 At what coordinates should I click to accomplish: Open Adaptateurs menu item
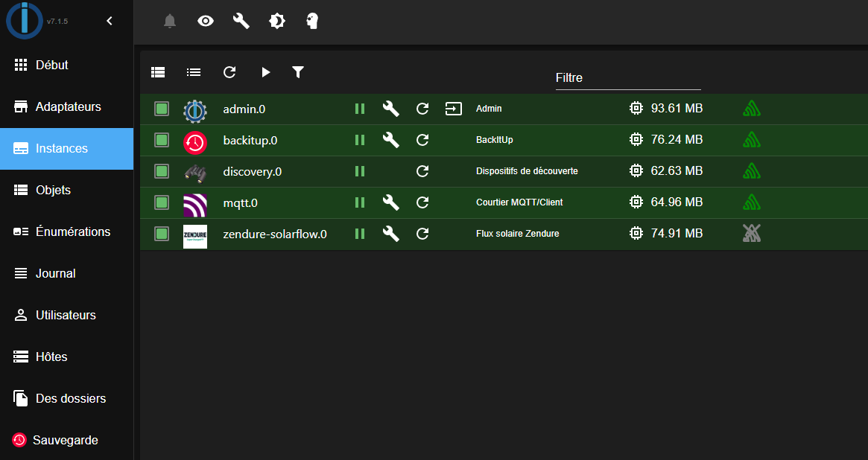(66, 106)
